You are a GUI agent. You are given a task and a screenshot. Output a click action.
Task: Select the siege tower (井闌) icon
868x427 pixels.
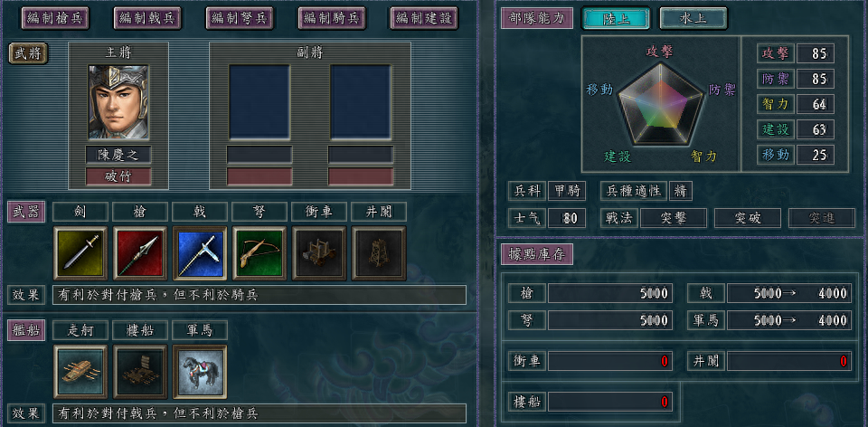(379, 252)
